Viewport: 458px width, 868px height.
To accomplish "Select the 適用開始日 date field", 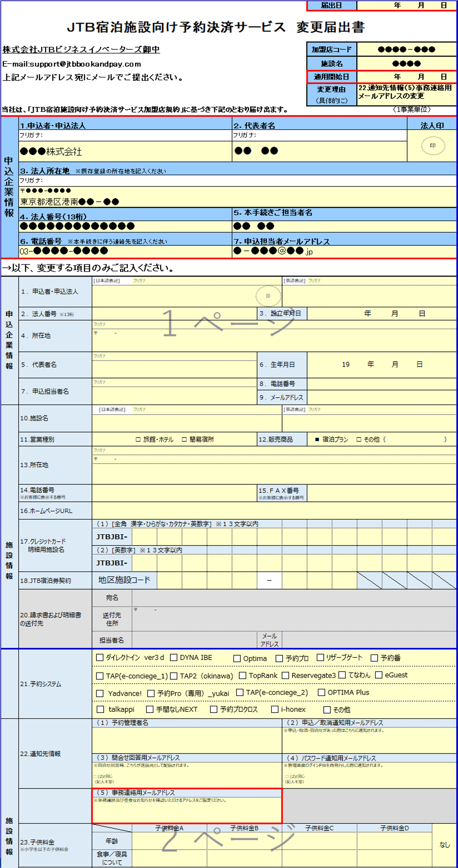I will (x=407, y=77).
